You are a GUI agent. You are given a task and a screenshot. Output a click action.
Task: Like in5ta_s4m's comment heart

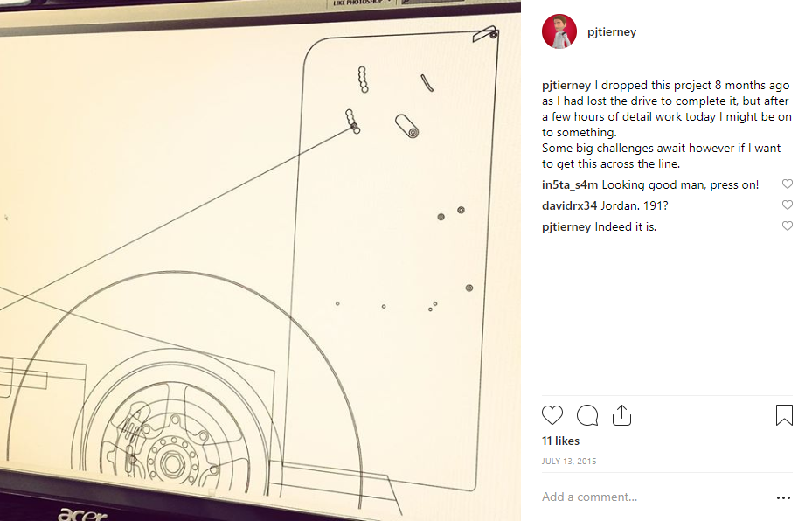788,184
